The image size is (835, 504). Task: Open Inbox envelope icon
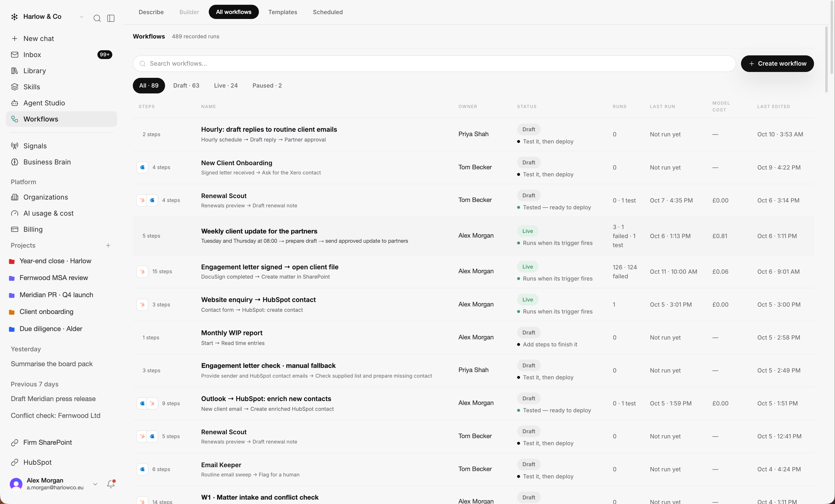point(15,55)
